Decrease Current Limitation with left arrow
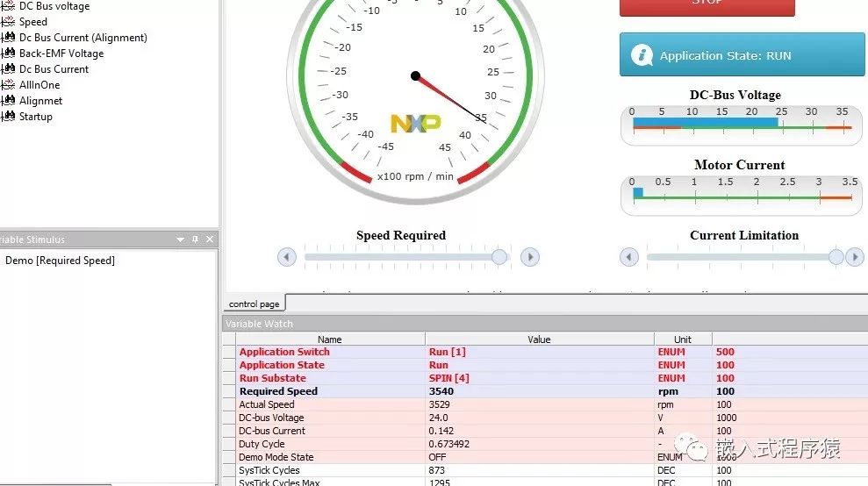The height and width of the screenshot is (486, 868). pyautogui.click(x=629, y=257)
